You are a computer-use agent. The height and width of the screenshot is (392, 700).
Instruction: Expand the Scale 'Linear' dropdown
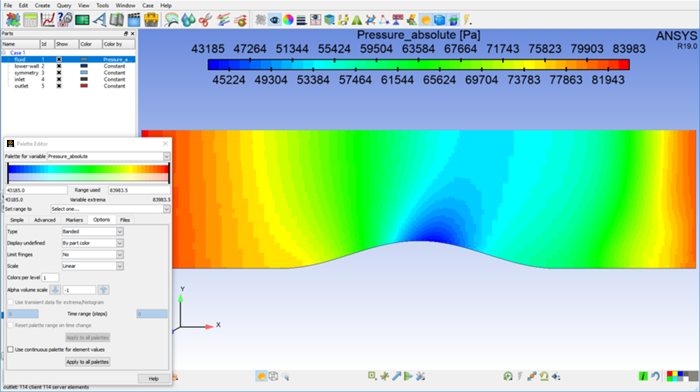point(92,266)
